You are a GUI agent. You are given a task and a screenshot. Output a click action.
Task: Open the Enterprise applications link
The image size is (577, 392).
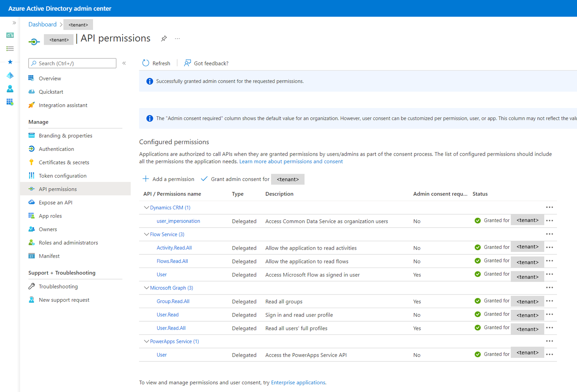coord(298,383)
